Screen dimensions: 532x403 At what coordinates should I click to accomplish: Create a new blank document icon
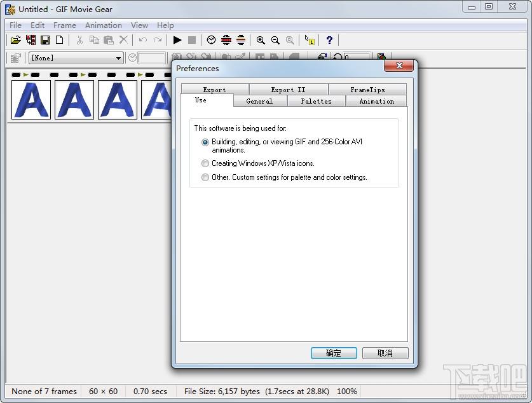pyautogui.click(x=59, y=40)
